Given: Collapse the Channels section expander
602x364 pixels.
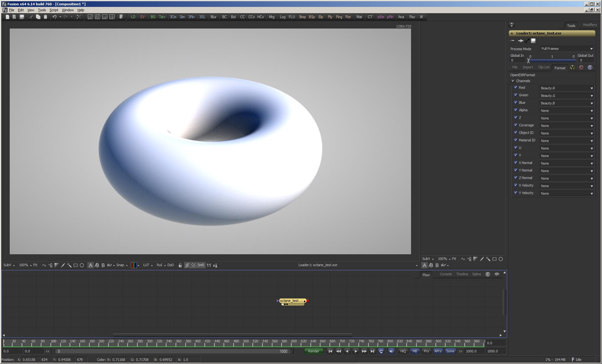Looking at the screenshot, I should [x=513, y=81].
